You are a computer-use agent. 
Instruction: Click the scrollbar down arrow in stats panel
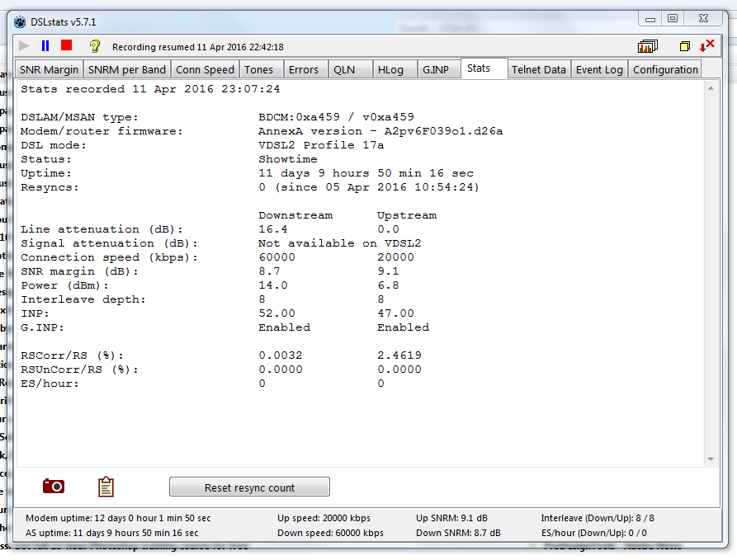tap(712, 459)
